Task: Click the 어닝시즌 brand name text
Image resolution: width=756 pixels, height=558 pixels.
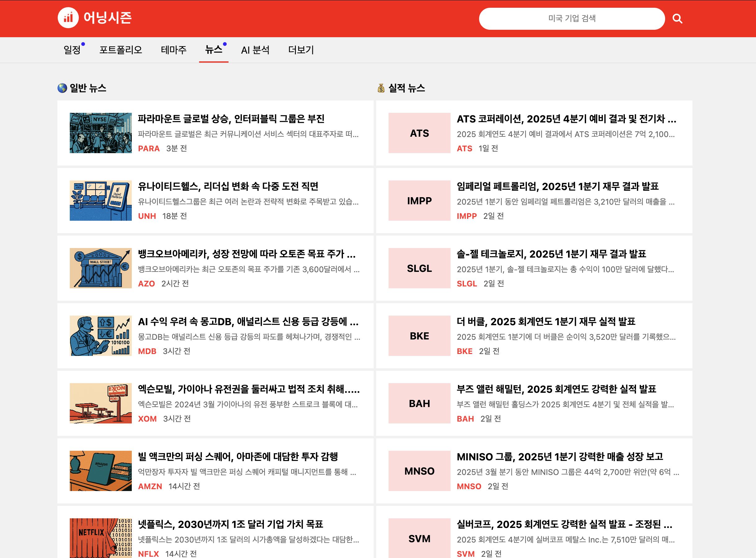Action: click(108, 18)
